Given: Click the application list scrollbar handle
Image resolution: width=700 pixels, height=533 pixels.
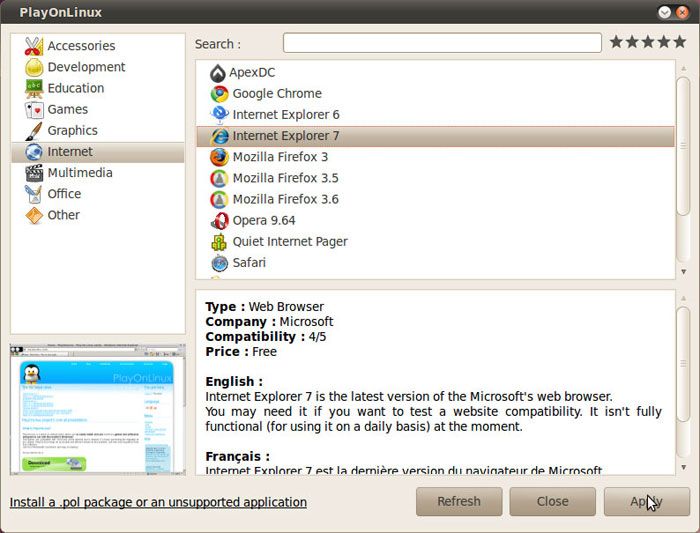Looking at the screenshot, I should (683, 146).
